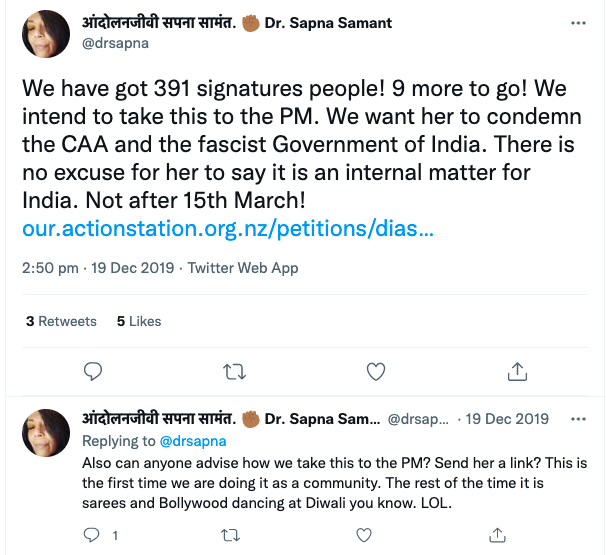This screenshot has height=555, width=606.
Task: Retweet the main tweet
Action: click(234, 372)
